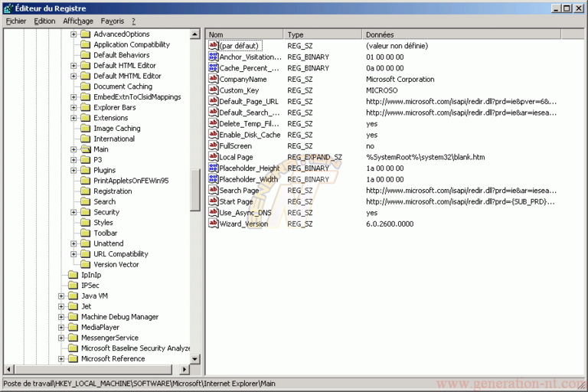The height and width of the screenshot is (392, 588).
Task: Click the status bar registry path
Action: click(139, 384)
